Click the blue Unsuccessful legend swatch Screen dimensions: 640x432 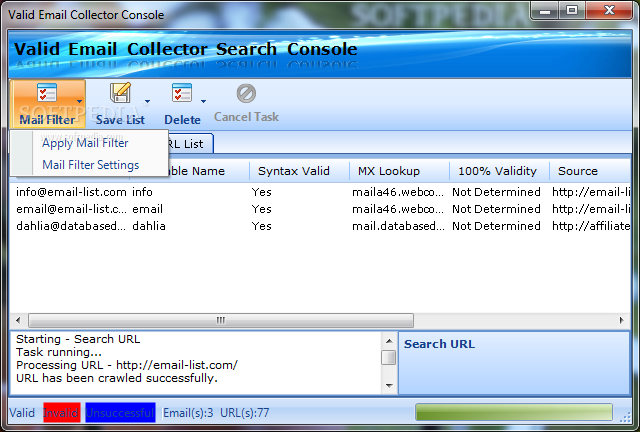(120, 413)
